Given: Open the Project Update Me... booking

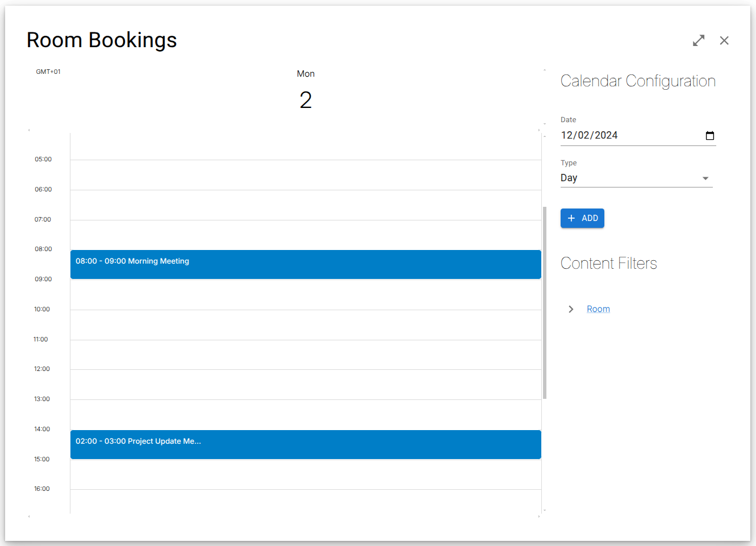Looking at the screenshot, I should tap(306, 444).
